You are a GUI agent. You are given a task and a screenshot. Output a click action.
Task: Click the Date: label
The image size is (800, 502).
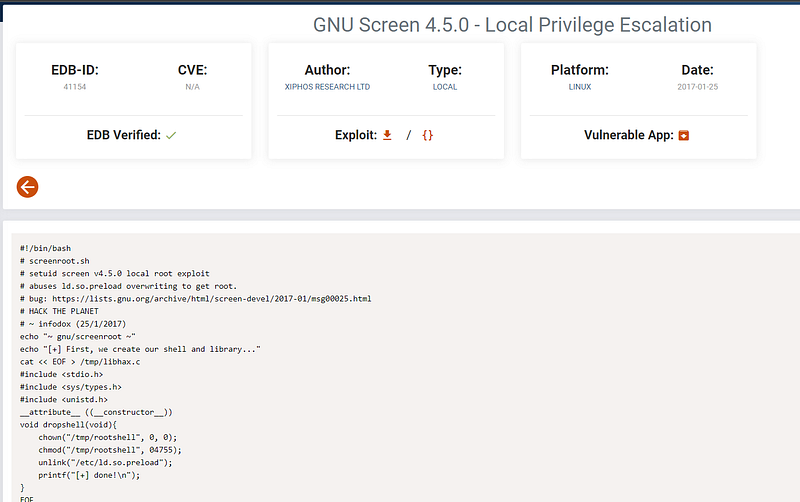tap(697, 70)
